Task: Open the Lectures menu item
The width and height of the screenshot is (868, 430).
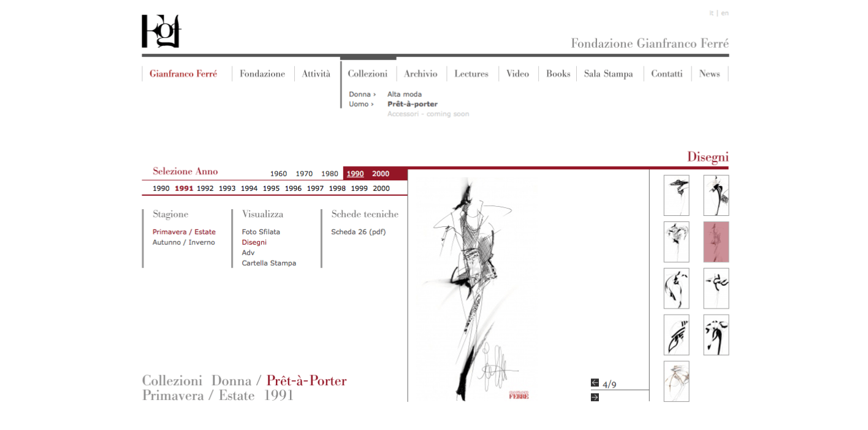Action: pyautogui.click(x=471, y=74)
